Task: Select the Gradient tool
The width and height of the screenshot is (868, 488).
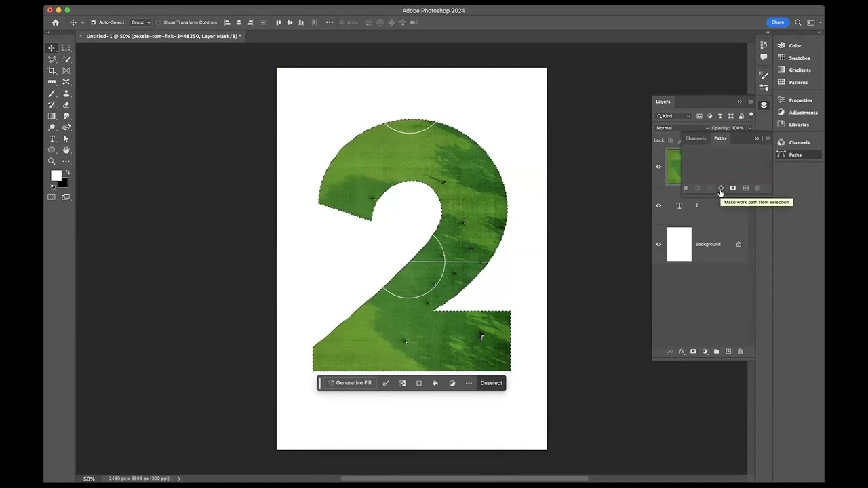Action: pyautogui.click(x=52, y=116)
